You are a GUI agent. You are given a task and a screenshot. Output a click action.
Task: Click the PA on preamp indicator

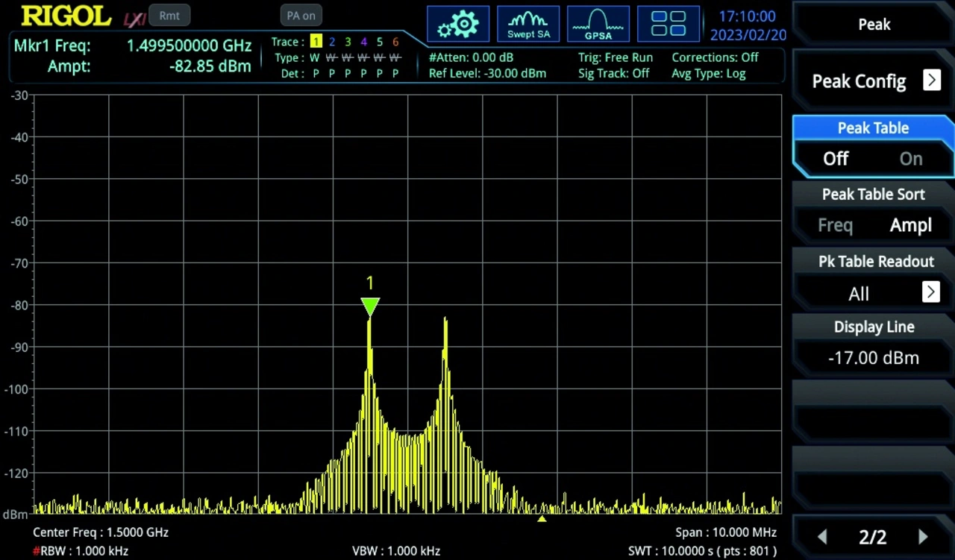click(301, 16)
